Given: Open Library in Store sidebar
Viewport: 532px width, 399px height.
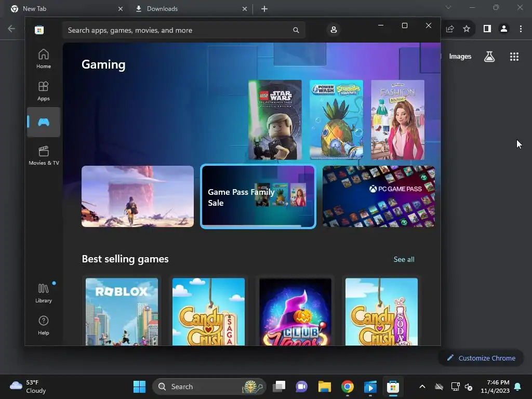Looking at the screenshot, I should coord(44,293).
